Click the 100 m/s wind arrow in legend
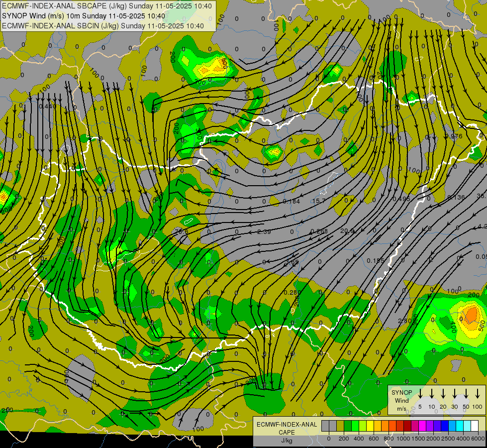Screen dimensions: 487x448 (x=478, y=393)
